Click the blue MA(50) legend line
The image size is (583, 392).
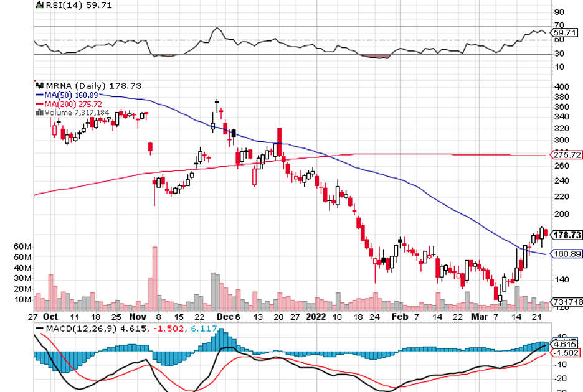39,95
